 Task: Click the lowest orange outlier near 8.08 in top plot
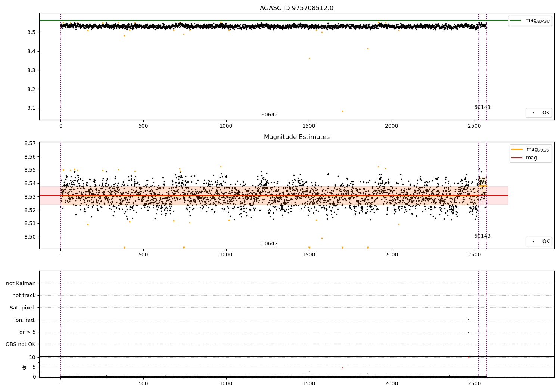[x=342, y=111]
